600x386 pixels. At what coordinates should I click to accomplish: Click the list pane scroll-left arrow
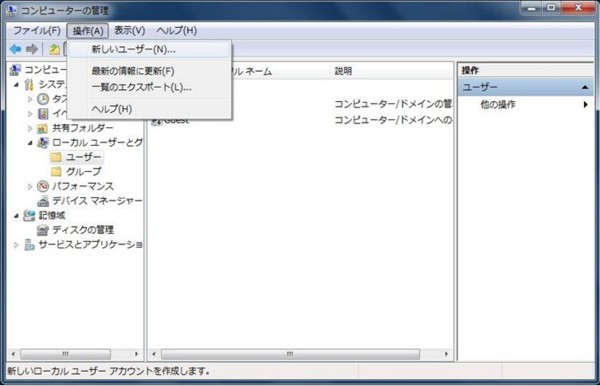point(154,354)
